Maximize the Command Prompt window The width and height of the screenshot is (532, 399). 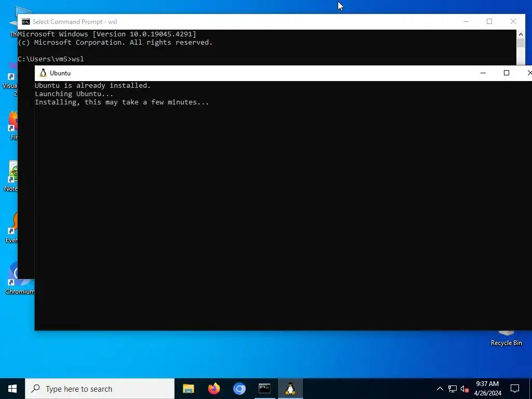coord(489,22)
